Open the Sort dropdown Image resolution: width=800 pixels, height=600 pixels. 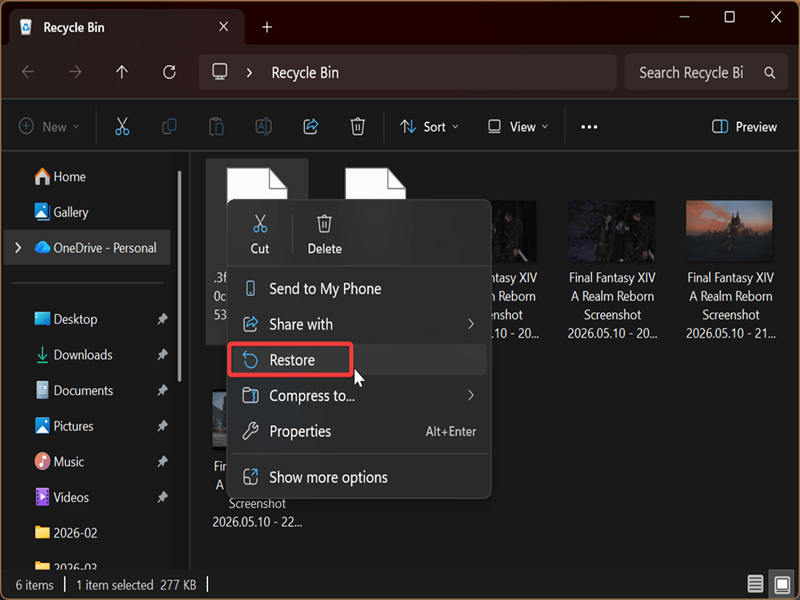429,127
